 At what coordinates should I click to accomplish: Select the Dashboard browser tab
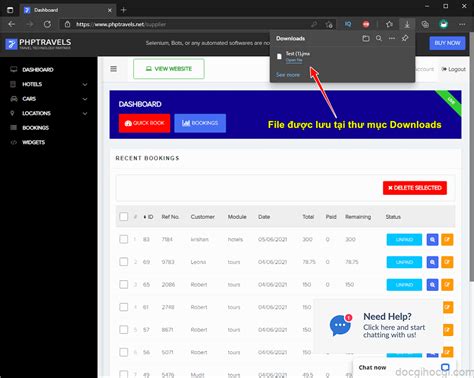[68, 10]
